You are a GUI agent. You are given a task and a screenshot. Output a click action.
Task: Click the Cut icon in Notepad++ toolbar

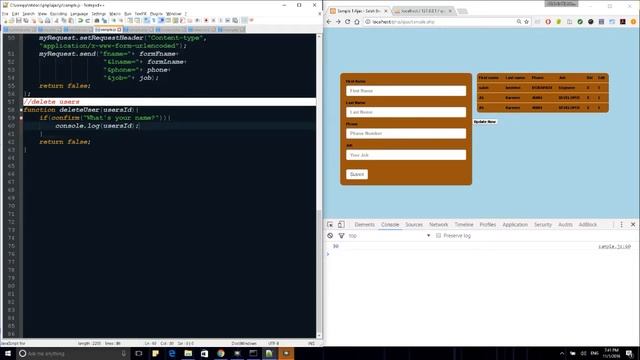coord(56,20)
